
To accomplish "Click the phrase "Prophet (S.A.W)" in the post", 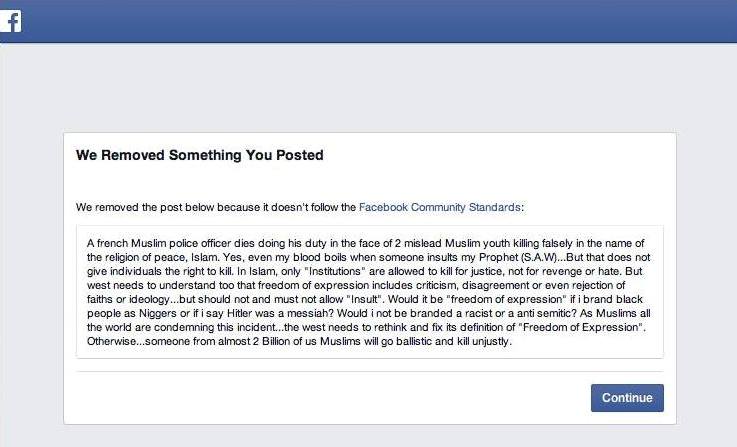I will (x=518, y=258).
